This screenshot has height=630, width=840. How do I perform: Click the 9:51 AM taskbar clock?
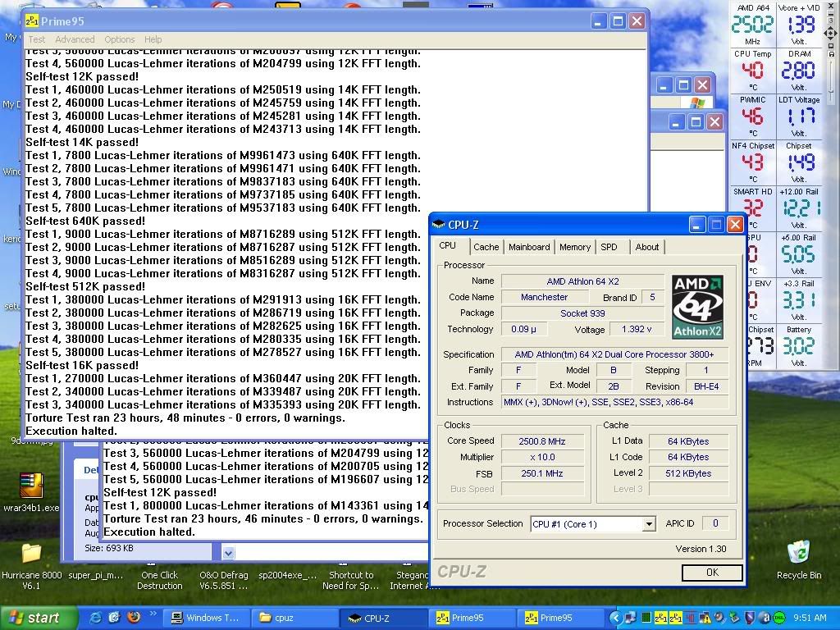810,618
